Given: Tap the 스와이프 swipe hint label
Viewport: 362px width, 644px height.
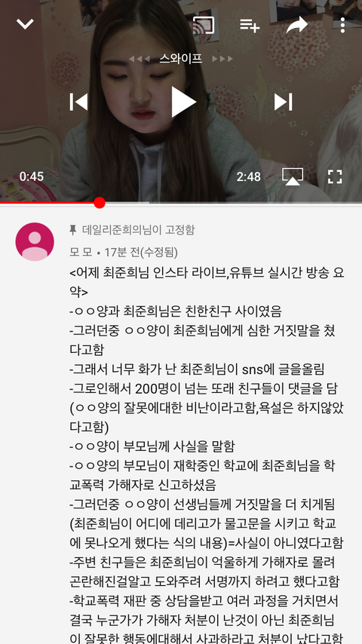Looking at the screenshot, I should tap(181, 59).
